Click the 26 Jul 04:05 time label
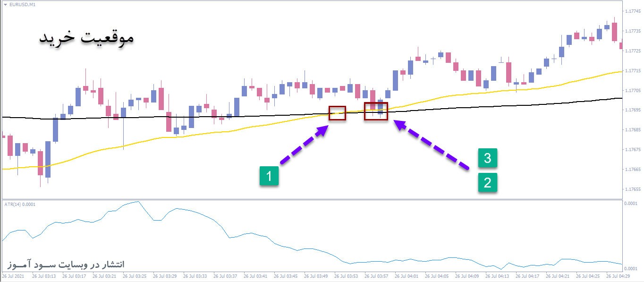Screen dimensions: 644x282 (x=437, y=276)
